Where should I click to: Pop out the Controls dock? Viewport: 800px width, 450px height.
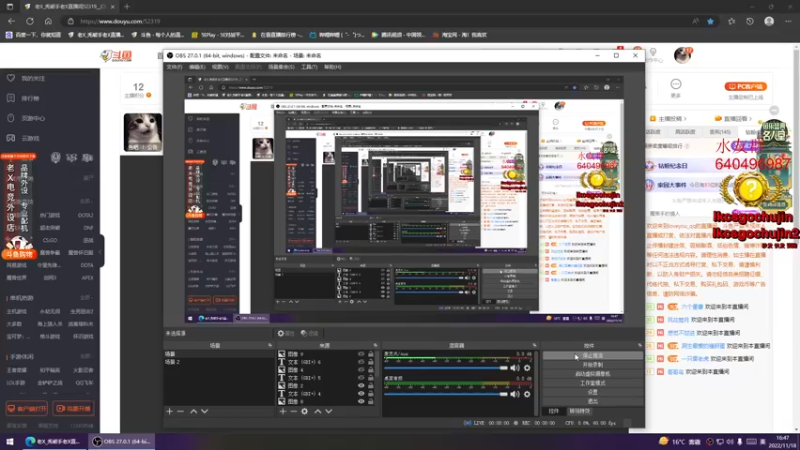(640, 345)
